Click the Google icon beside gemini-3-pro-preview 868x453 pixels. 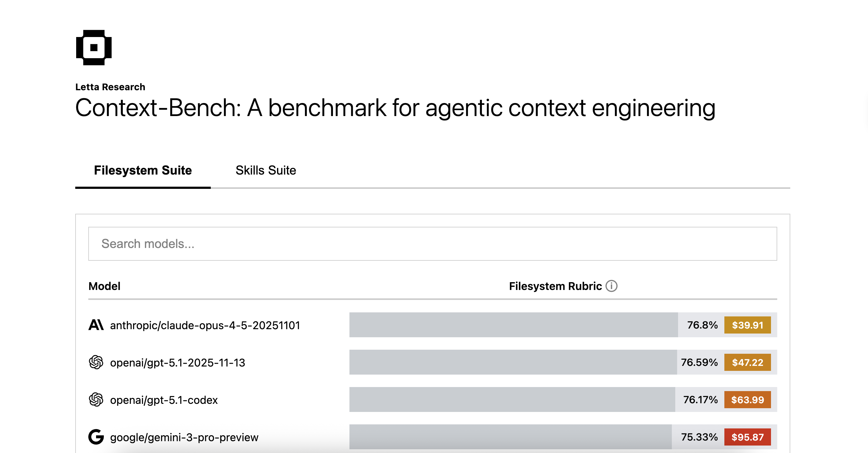96,437
